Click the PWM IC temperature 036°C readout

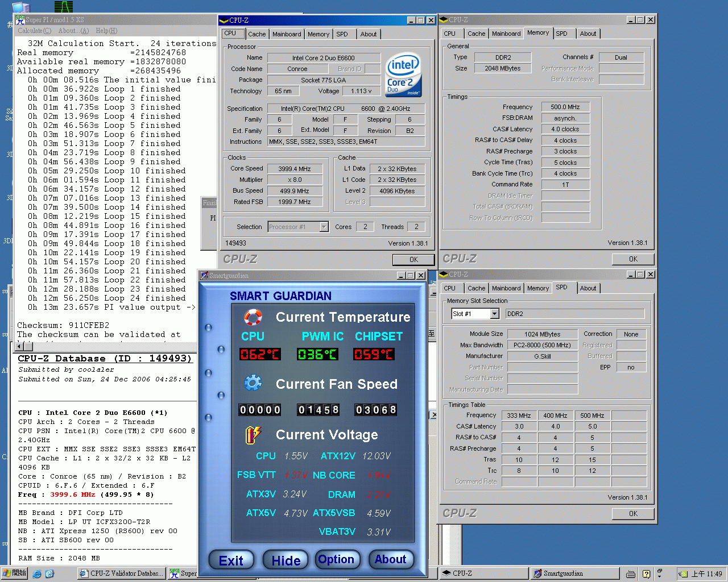coord(317,354)
